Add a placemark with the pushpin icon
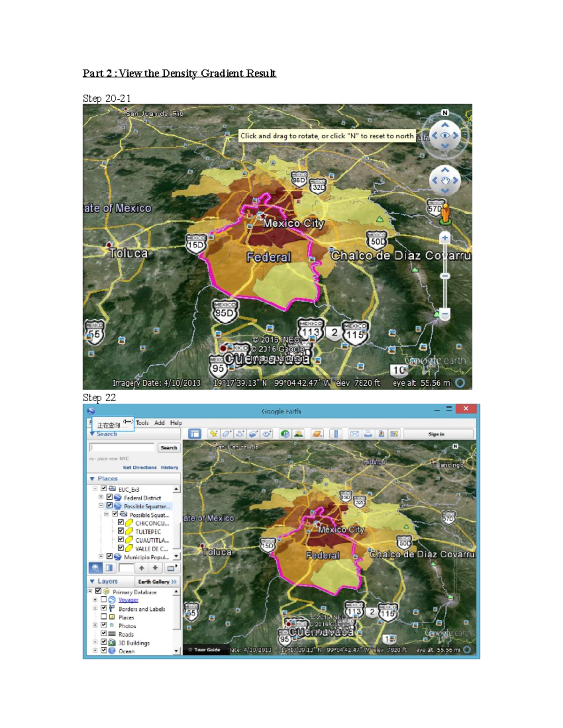Screen dimensions: 563x728 (213, 434)
